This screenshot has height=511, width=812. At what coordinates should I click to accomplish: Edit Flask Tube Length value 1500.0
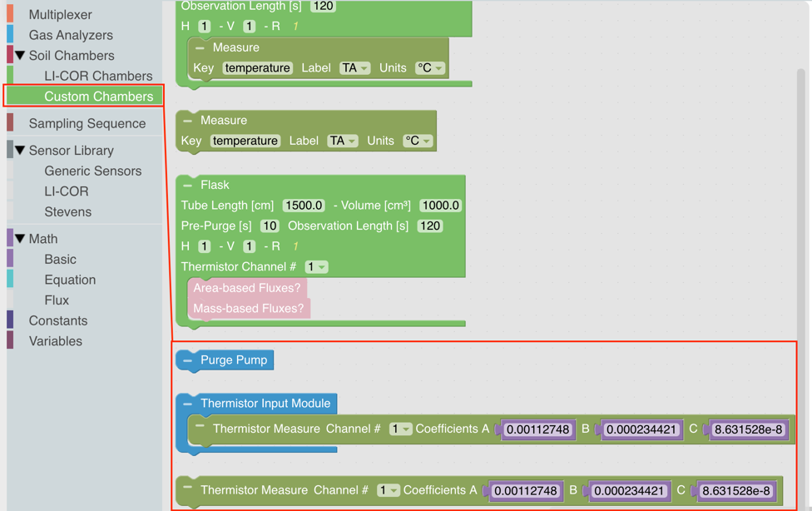(303, 206)
